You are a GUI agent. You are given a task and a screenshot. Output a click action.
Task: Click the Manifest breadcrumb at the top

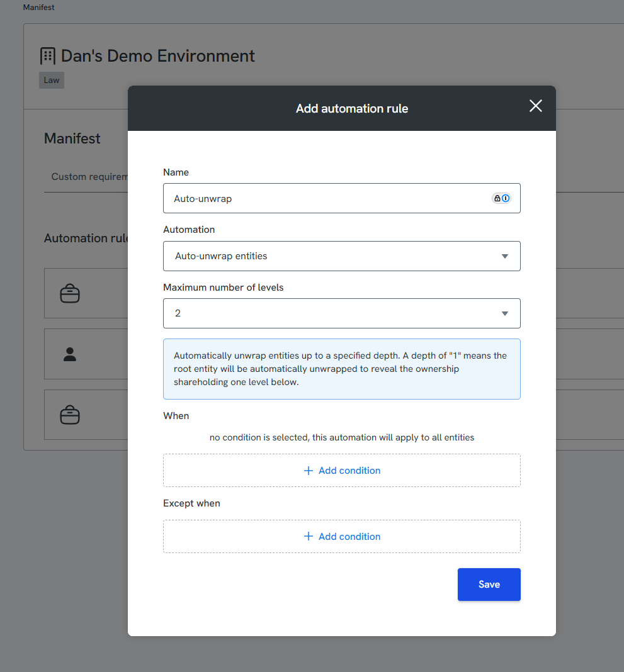click(38, 8)
